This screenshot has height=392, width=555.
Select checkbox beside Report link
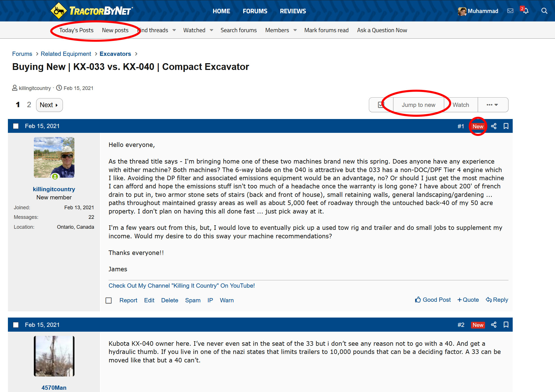click(x=109, y=301)
